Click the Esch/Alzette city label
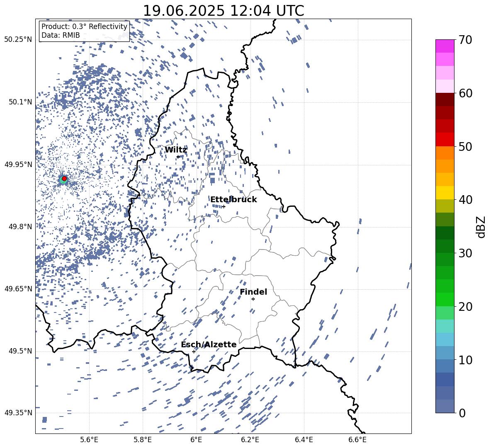491x448 pixels. tap(209, 344)
